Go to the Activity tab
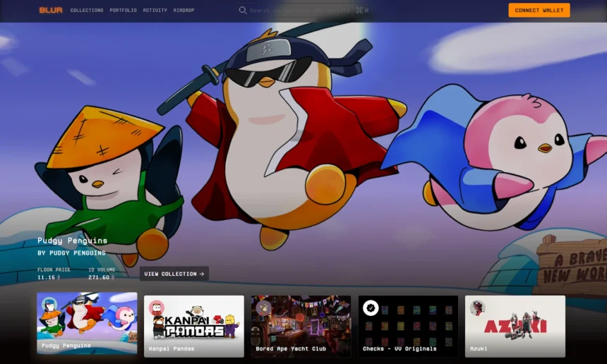This screenshot has height=364, width=607. 155,10
